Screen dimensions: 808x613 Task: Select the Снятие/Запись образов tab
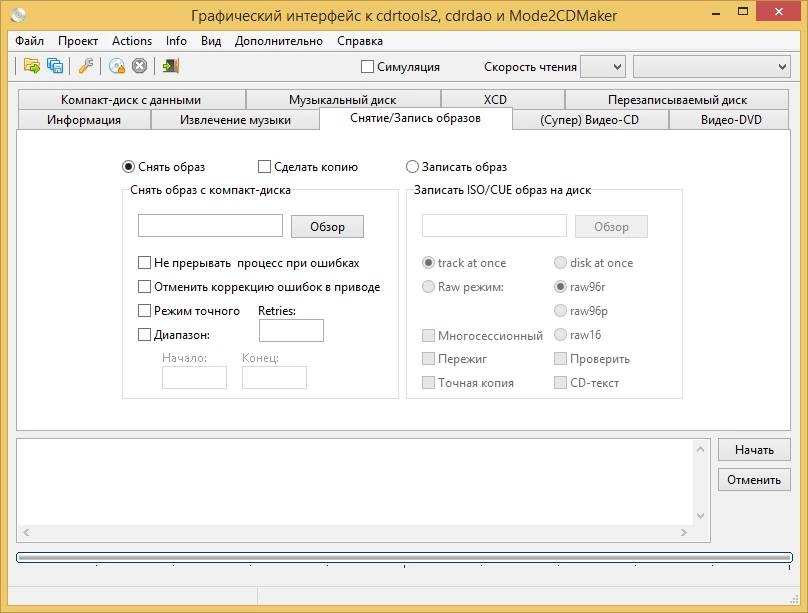point(415,118)
